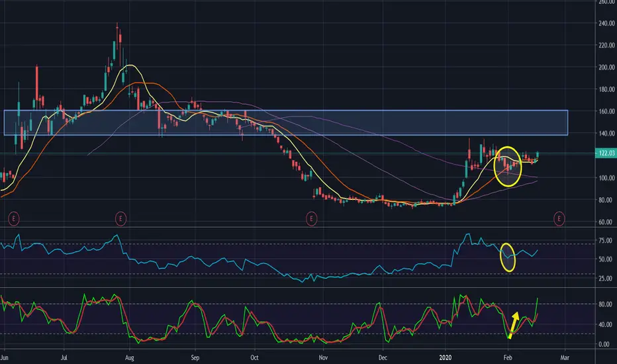This screenshot has height=364, width=617.
Task: Click the 200.00 price axis label
Action: tap(606, 68)
